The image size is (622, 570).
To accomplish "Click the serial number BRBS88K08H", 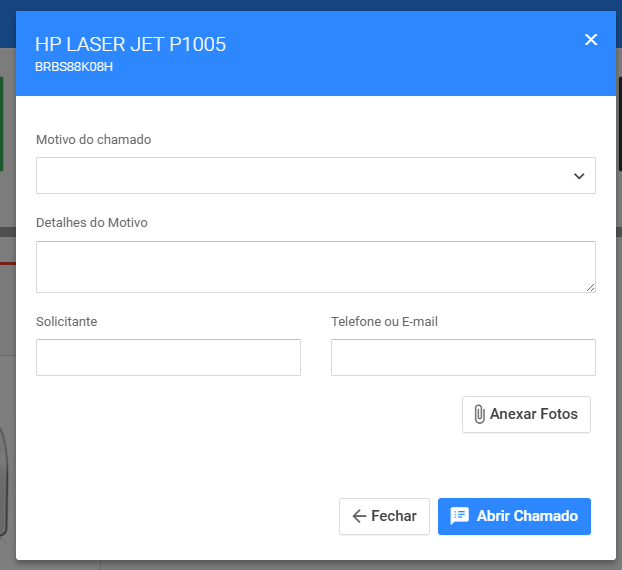I will 75,67.
